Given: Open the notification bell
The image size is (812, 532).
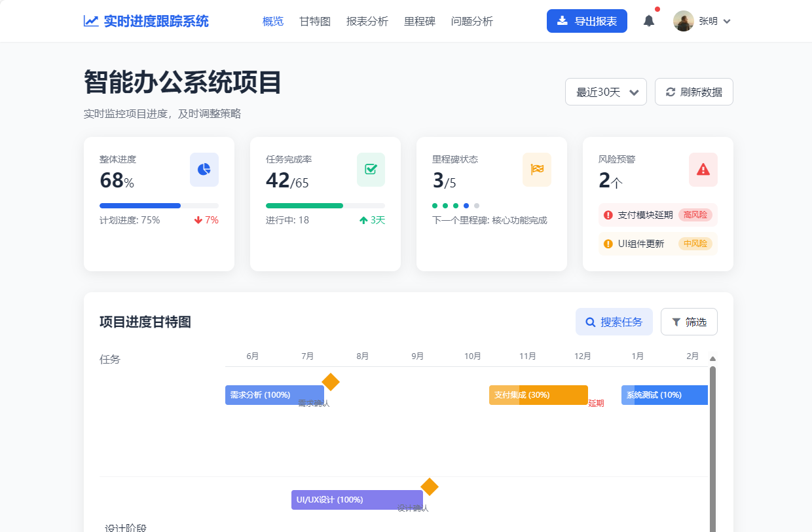Looking at the screenshot, I should coord(649,21).
